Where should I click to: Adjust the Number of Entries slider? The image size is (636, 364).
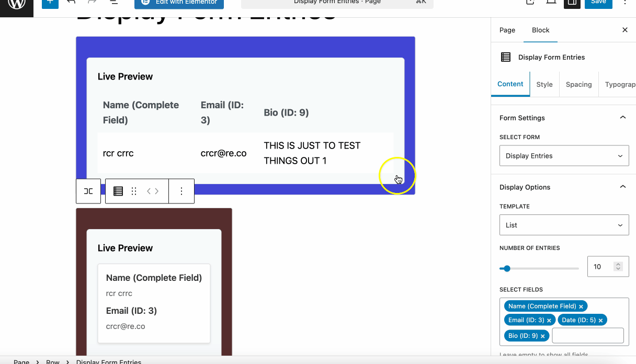tap(539, 268)
